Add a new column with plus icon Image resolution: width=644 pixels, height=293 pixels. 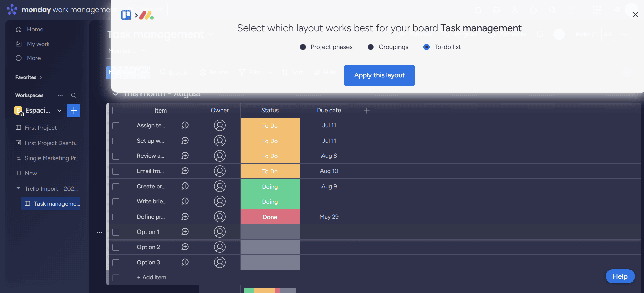[x=367, y=111]
